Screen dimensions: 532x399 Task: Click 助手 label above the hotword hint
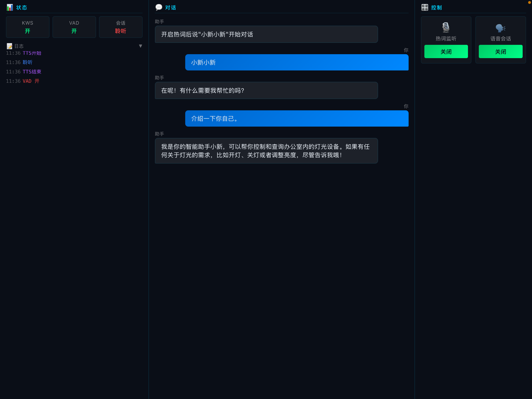159,21
